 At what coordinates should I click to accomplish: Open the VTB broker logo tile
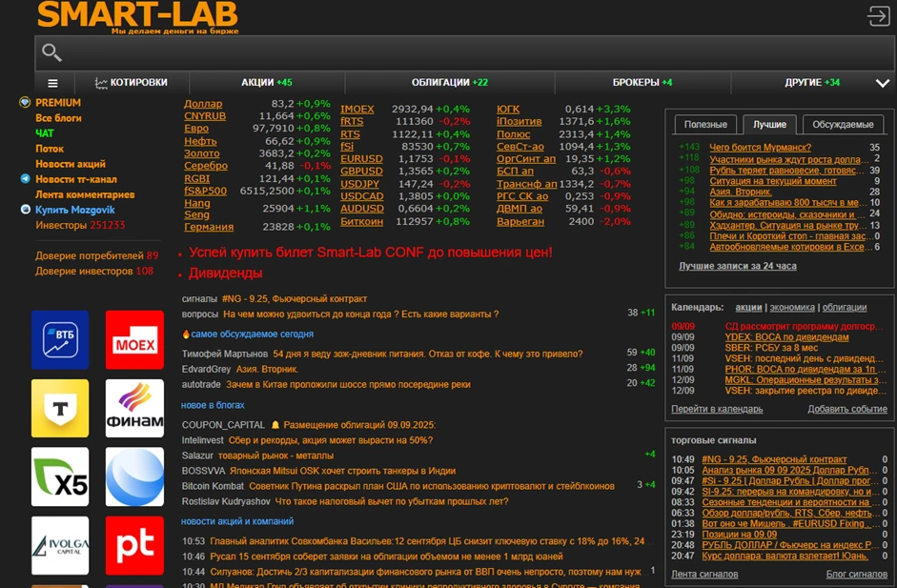(x=60, y=339)
